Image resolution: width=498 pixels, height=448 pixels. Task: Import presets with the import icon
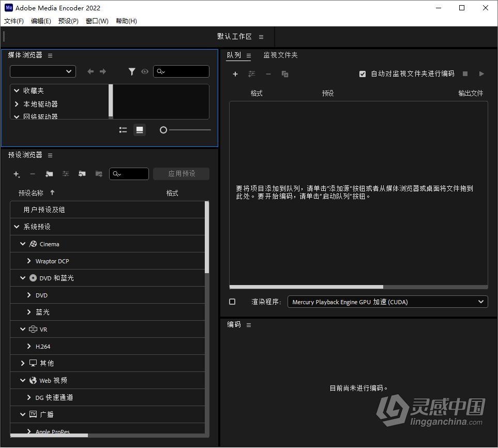82,174
